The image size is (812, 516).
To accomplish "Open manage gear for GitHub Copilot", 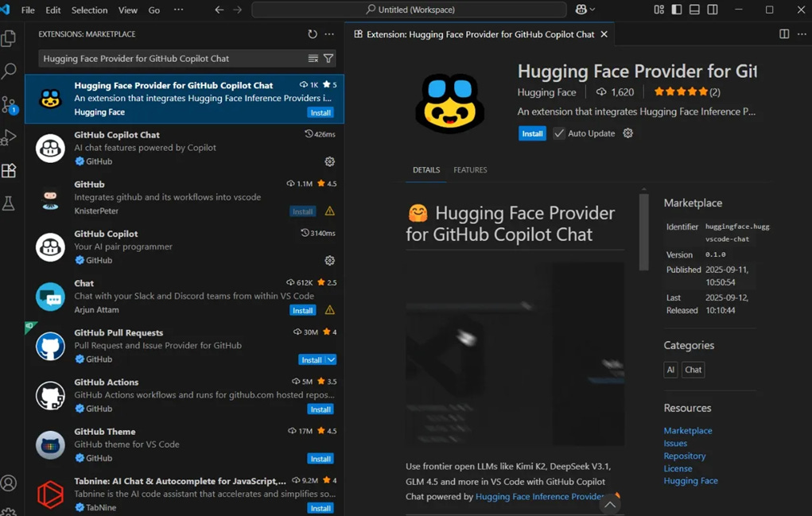I will tap(329, 260).
